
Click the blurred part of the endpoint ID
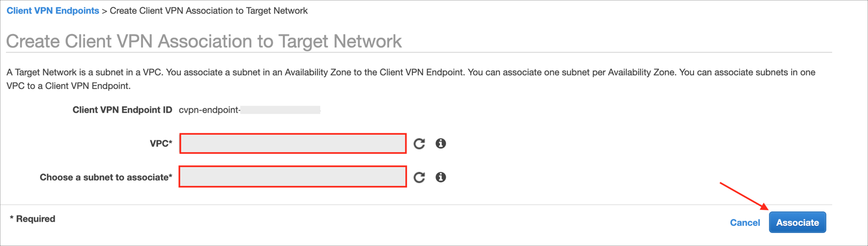tap(281, 110)
